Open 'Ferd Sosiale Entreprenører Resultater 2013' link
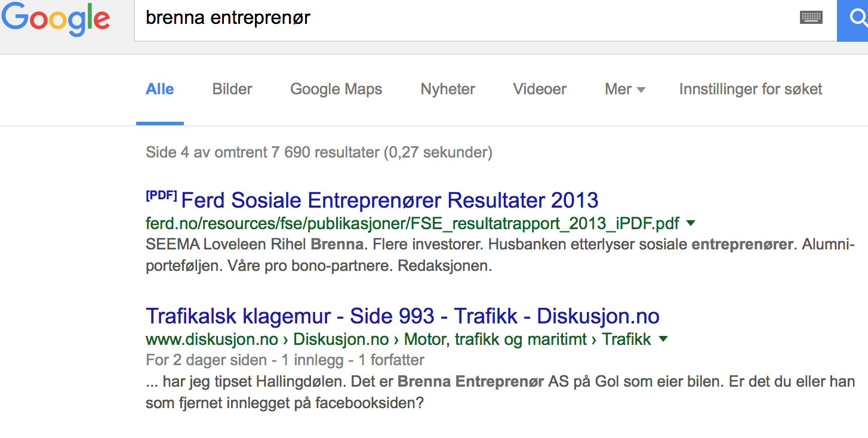The height and width of the screenshot is (438, 868). [x=389, y=201]
